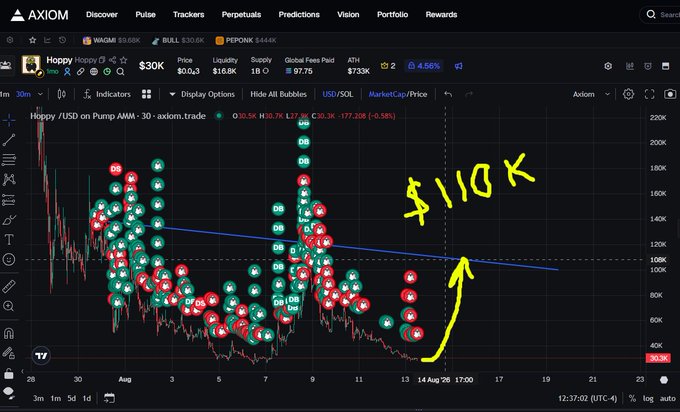Image resolution: width=680 pixels, height=412 pixels.
Task: Open Rewards page
Action: pos(441,14)
